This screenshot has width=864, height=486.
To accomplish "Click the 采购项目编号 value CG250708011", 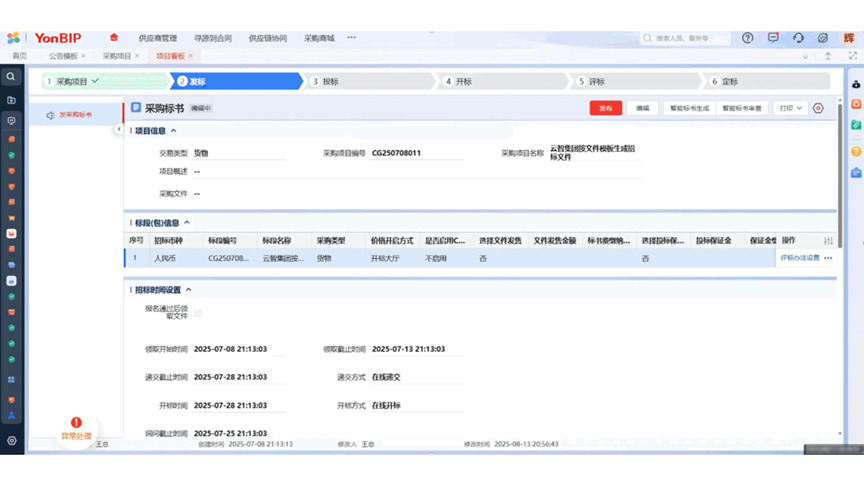I will pyautogui.click(x=396, y=153).
